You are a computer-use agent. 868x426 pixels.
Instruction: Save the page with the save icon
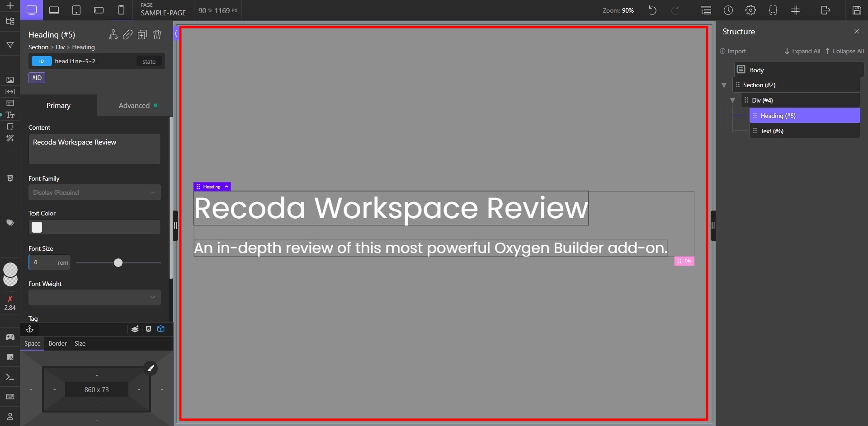[857, 10]
